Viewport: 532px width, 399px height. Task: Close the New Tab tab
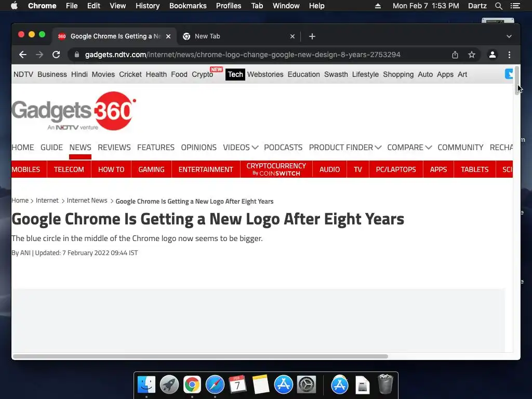click(x=292, y=36)
